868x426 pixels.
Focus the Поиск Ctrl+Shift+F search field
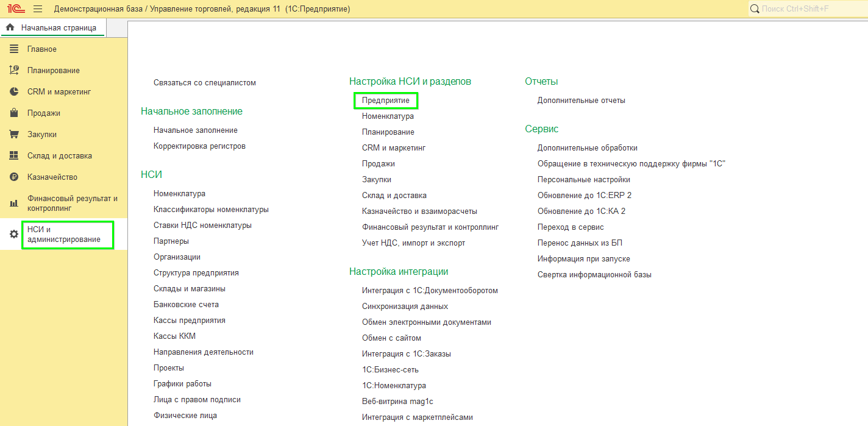point(808,9)
